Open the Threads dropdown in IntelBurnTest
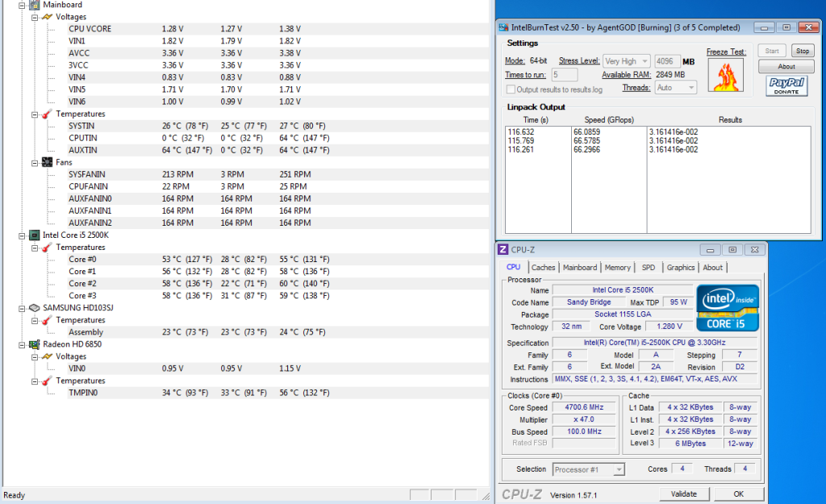The width and height of the screenshot is (826, 504). (676, 88)
